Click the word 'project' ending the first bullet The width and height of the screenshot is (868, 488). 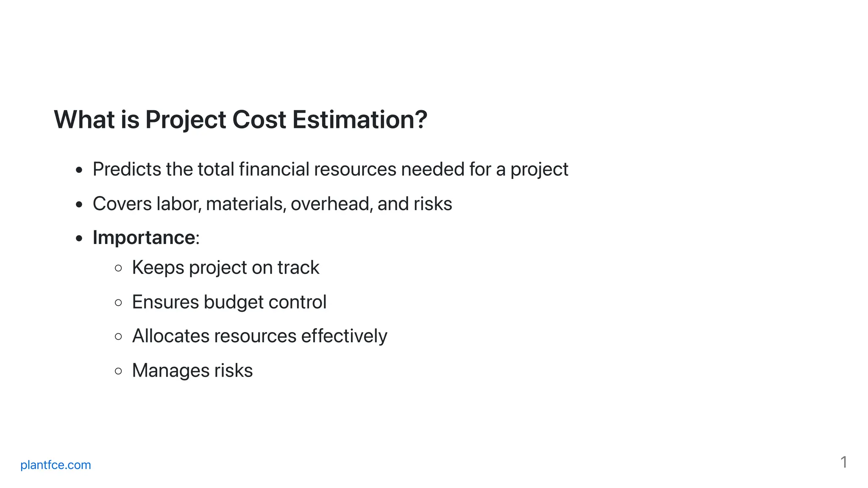pyautogui.click(x=539, y=170)
